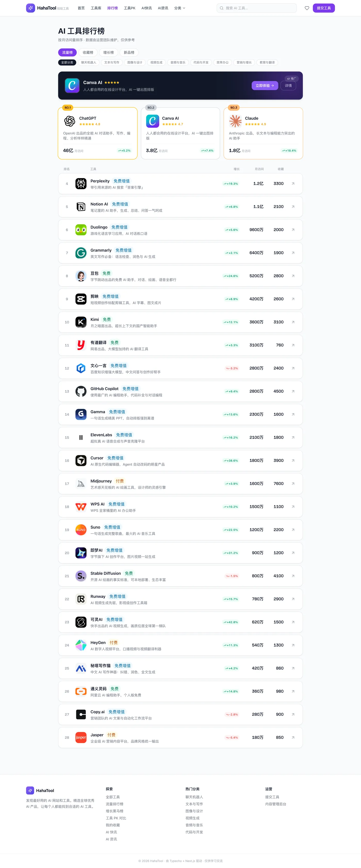Open the external arrow on Cursor row

pyautogui.click(x=293, y=461)
